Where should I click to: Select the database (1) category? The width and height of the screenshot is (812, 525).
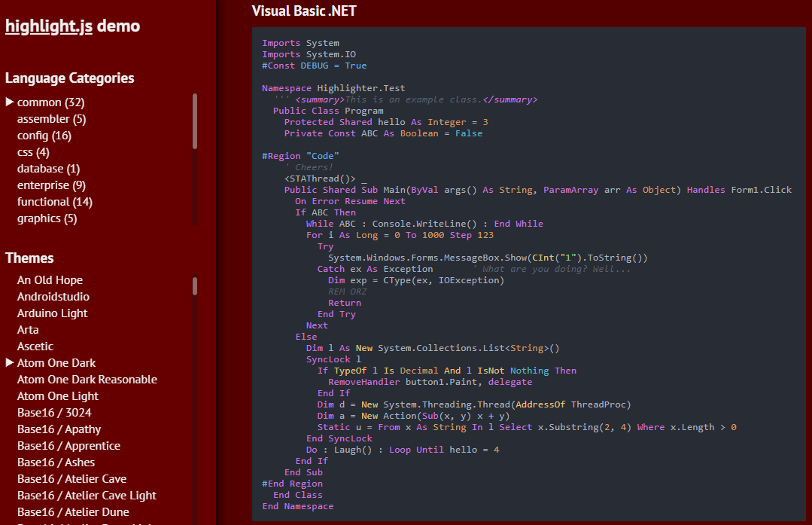click(x=48, y=169)
